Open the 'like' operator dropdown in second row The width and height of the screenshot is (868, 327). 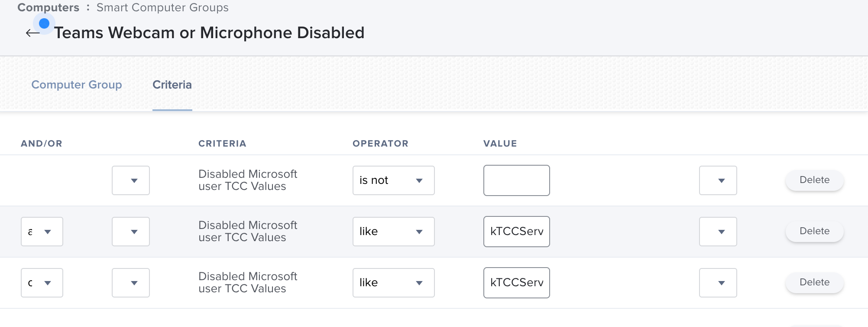click(x=393, y=232)
